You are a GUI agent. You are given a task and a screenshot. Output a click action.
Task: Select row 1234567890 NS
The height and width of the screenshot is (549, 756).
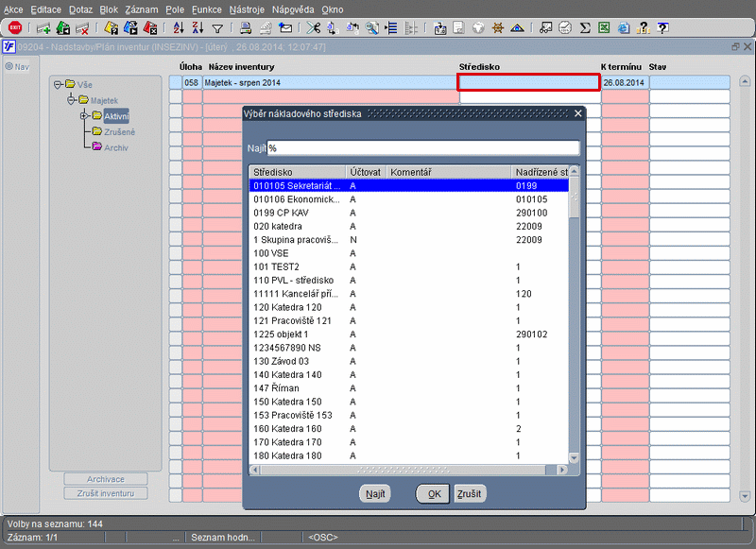[x=409, y=348]
